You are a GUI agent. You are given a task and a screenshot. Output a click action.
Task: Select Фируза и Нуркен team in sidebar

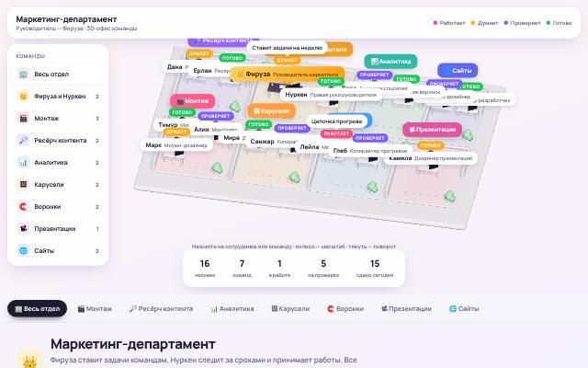click(58, 96)
